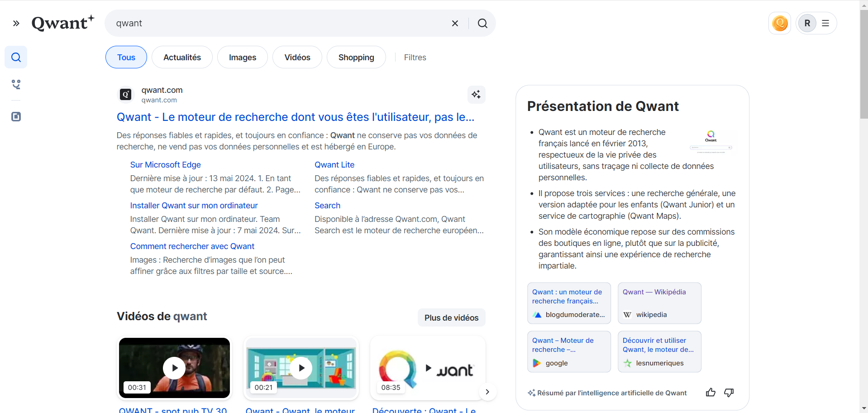Open the Sur Microsoft Edge sublink
Screen dimensions: 868x413
pyautogui.click(x=166, y=165)
